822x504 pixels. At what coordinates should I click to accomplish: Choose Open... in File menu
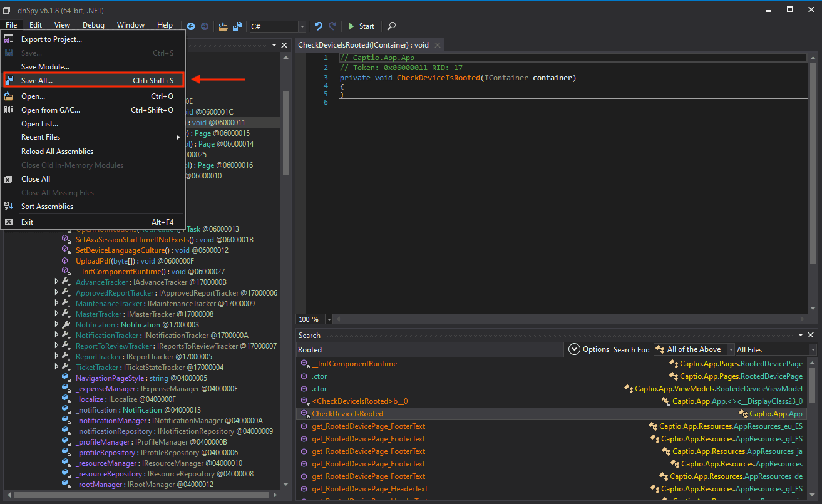[93, 96]
